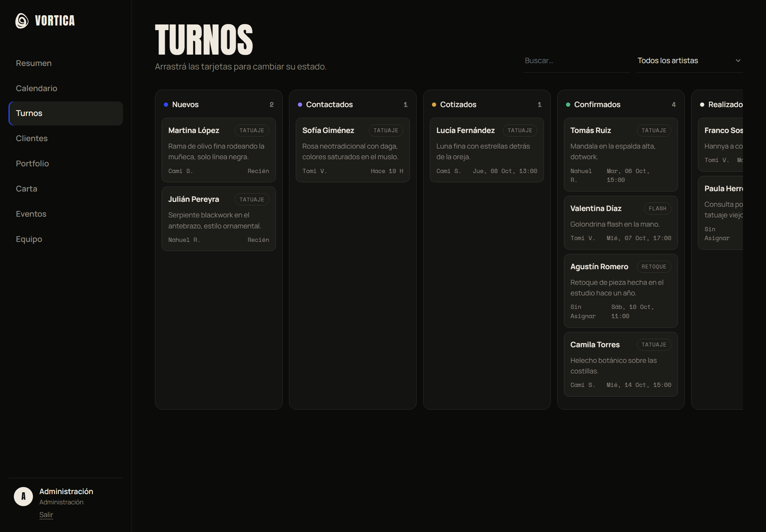Click the orange dot beside Cotizados

(x=434, y=104)
